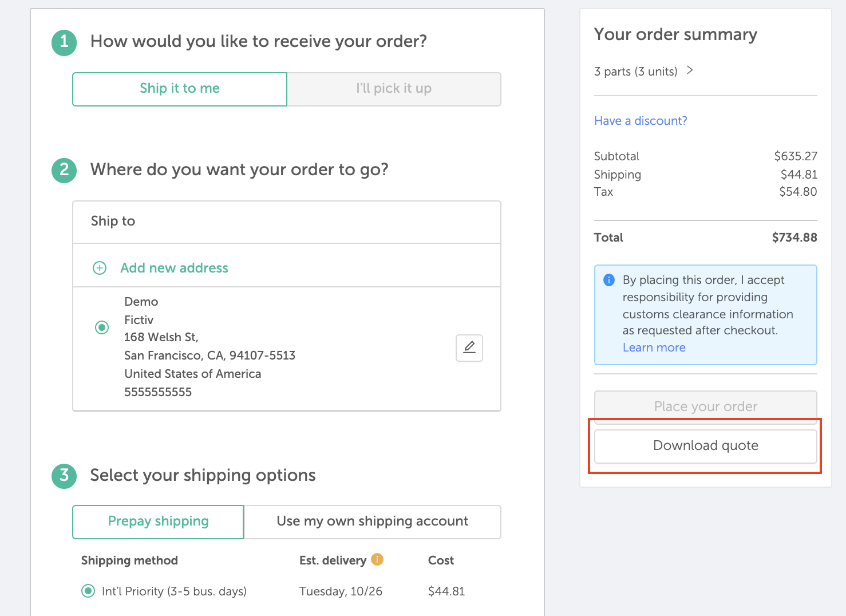Open the Have a discount? link

pos(641,121)
